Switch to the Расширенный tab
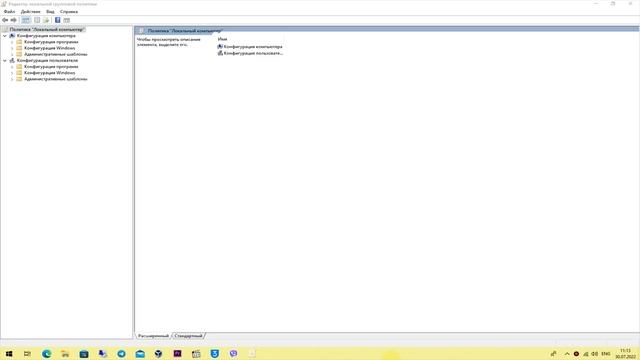 [153, 336]
